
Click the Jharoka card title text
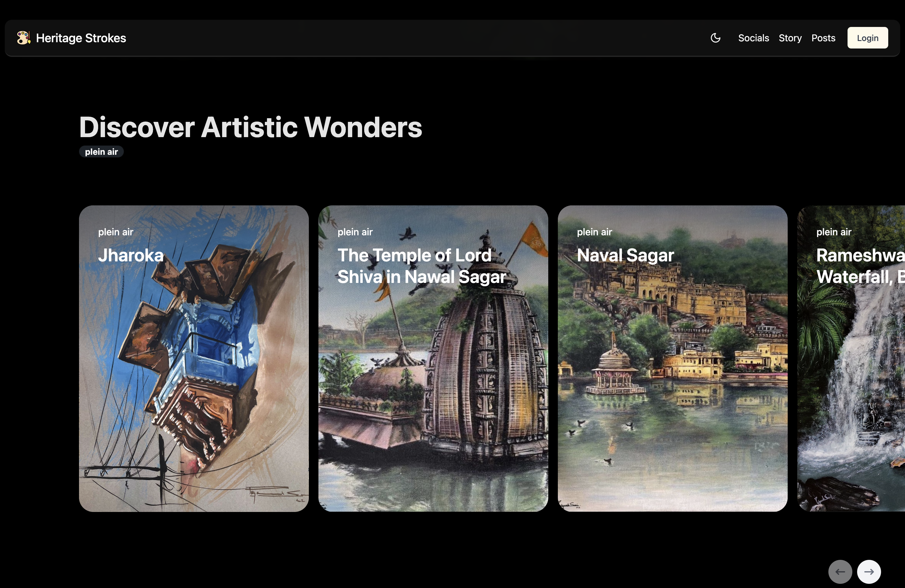(x=131, y=255)
